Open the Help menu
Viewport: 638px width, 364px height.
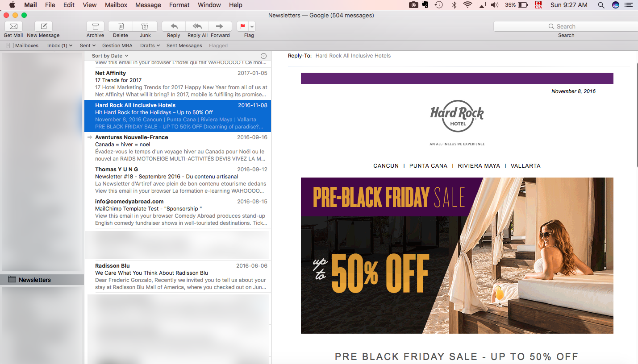coord(236,5)
